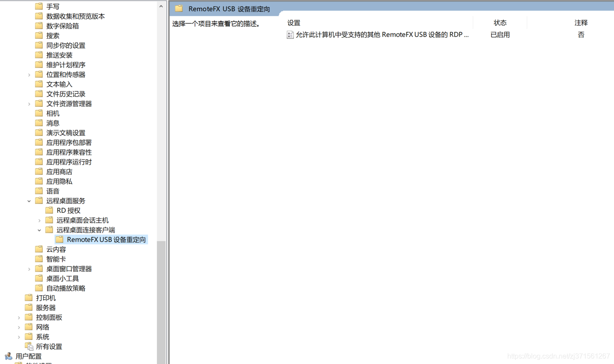
Task: Select 桌面小工具 folder
Action: point(63,279)
